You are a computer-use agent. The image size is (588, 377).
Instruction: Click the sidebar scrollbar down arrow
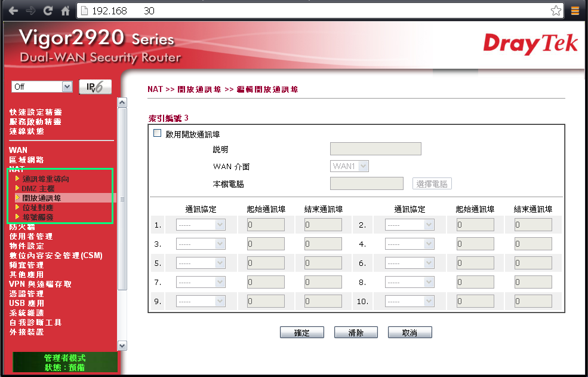point(122,345)
